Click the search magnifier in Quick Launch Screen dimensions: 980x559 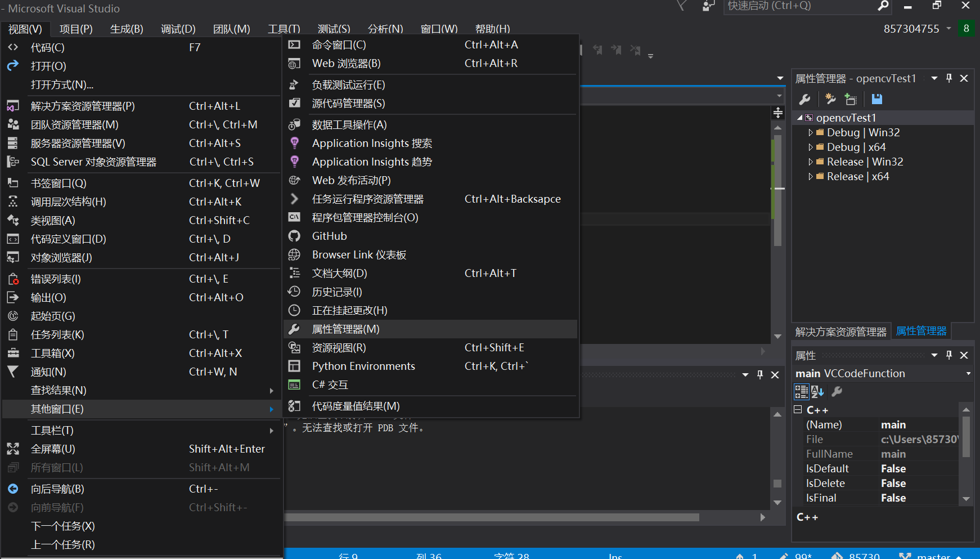883,6
